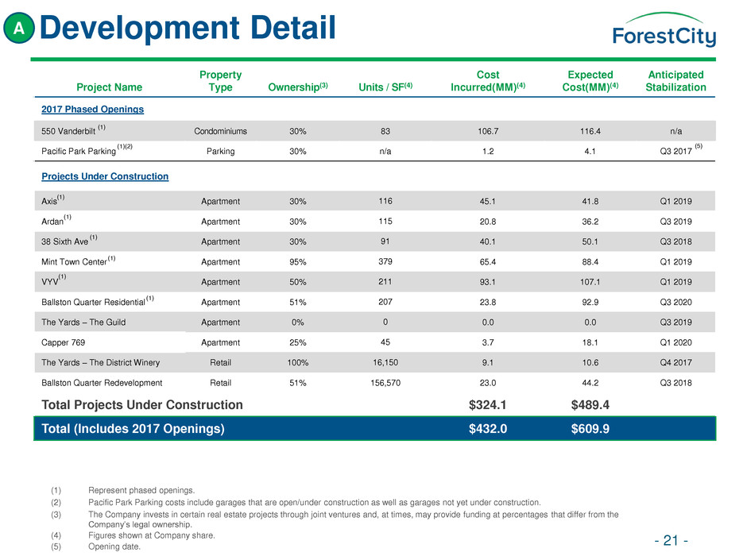Select the "Ballston Quarter Residential" project name
Screen dimensions: 747x560
94,302
